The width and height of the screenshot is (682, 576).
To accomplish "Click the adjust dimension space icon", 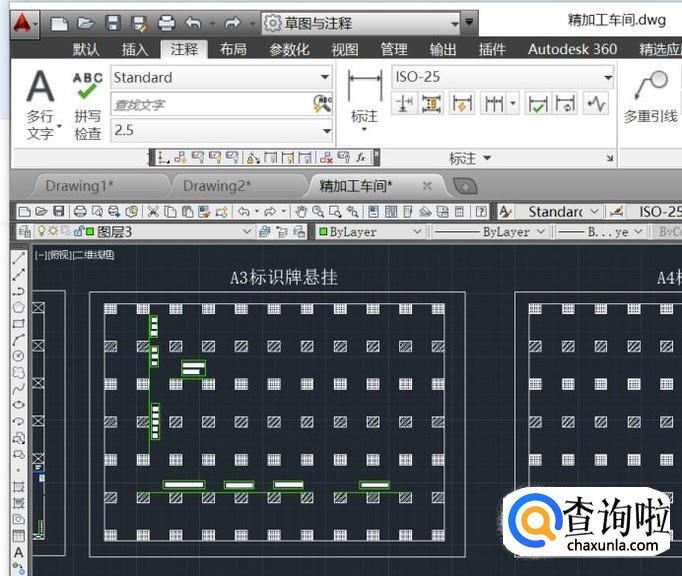I will pyautogui.click(x=431, y=104).
